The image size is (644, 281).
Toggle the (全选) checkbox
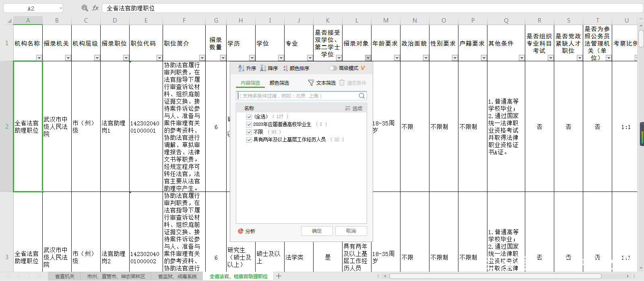[249, 117]
